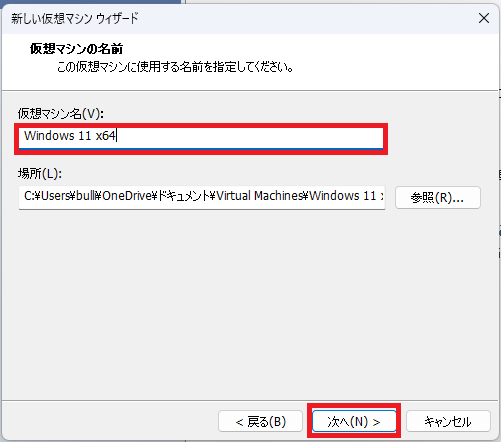
Task: Select the 場所(L) label
Action: (40, 173)
